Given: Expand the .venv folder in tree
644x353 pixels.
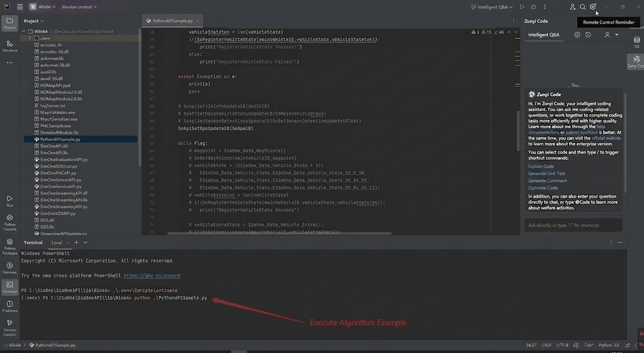Looking at the screenshot, I should [30, 38].
